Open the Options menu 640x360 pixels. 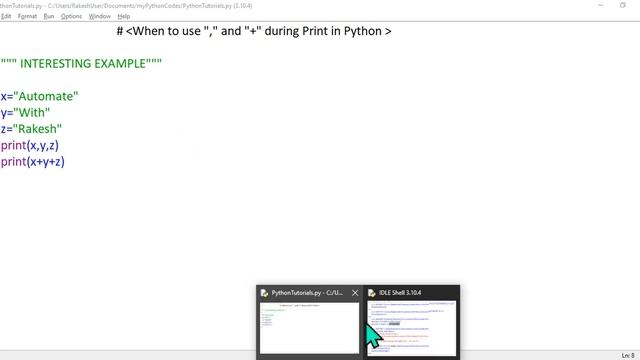[x=71, y=16]
